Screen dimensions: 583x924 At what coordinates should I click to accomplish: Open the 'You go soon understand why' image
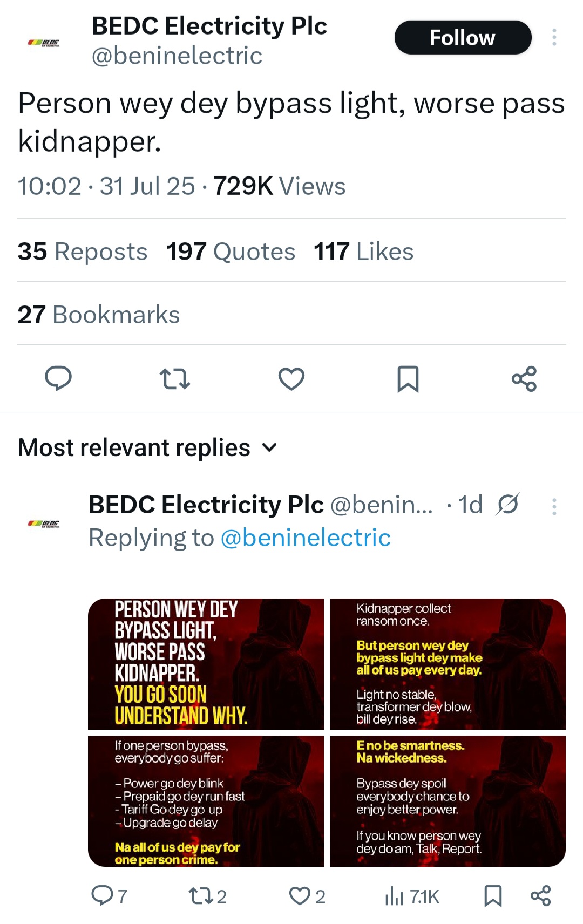206,664
